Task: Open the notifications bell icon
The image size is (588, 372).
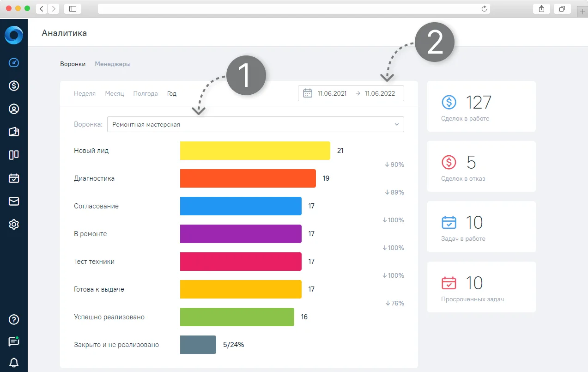Action: pyautogui.click(x=14, y=362)
